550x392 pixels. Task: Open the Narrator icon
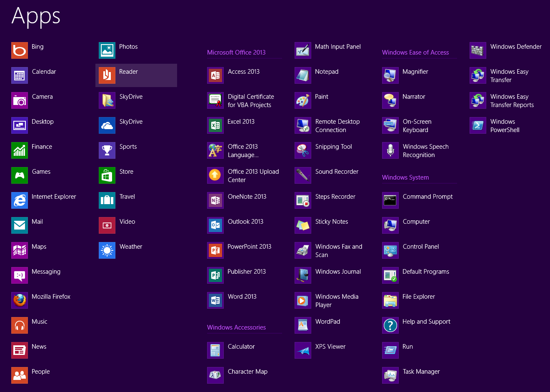tap(390, 100)
